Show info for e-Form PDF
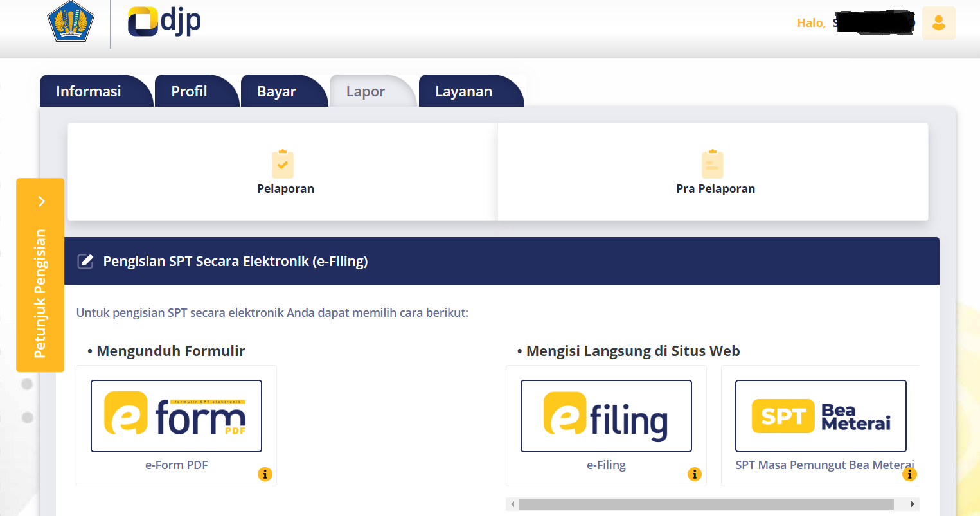980x516 pixels. pos(265,474)
